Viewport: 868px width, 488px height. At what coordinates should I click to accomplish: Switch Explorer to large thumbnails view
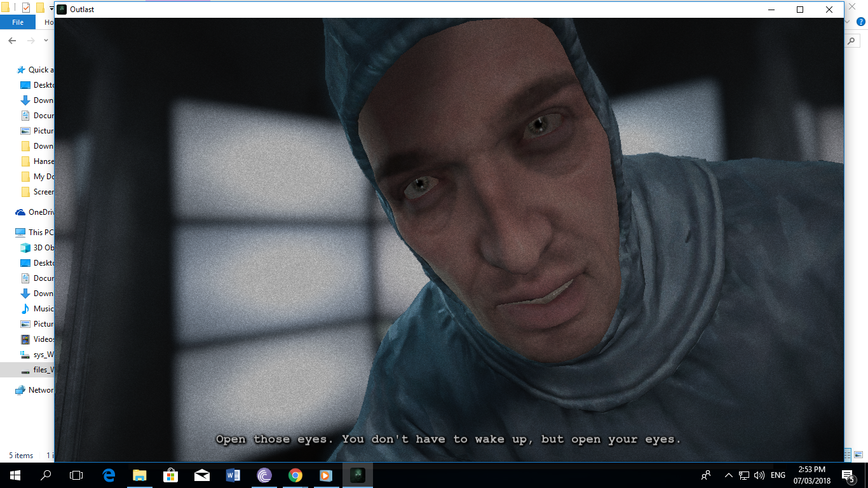[858, 455]
